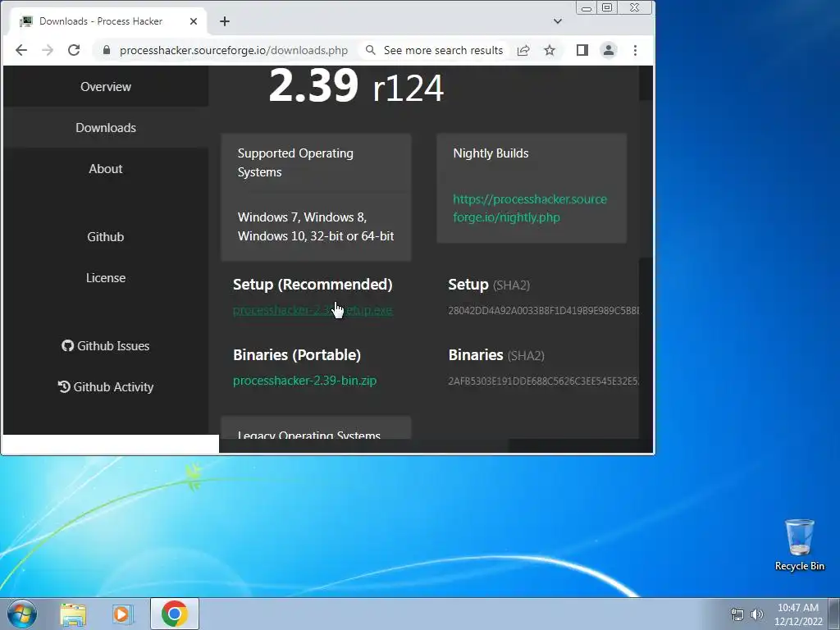This screenshot has width=840, height=630.
Task: Open Github Issues in the sidebar
Action: [106, 346]
